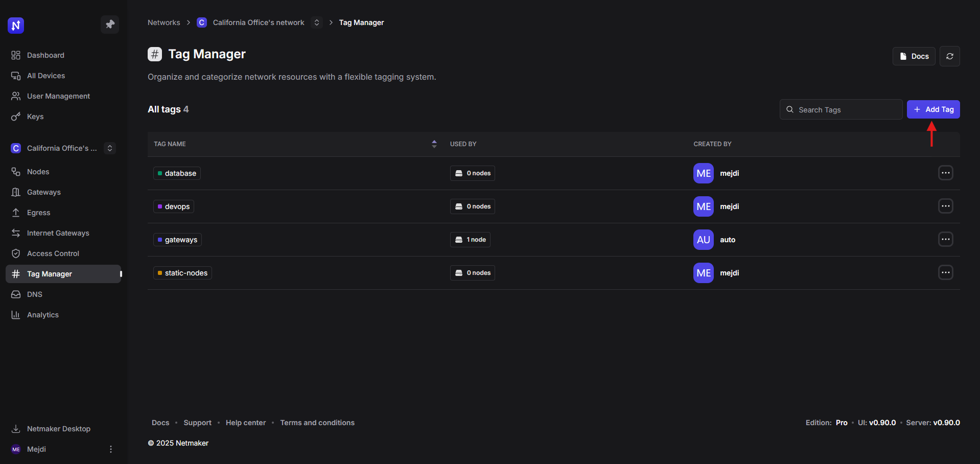Open more options for static-nodes tag
This screenshot has height=464, width=980.
(x=945, y=273)
